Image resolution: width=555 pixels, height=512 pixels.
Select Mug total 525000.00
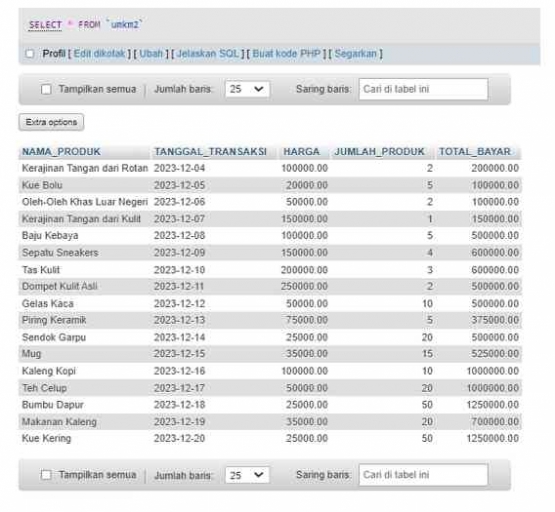495,353
